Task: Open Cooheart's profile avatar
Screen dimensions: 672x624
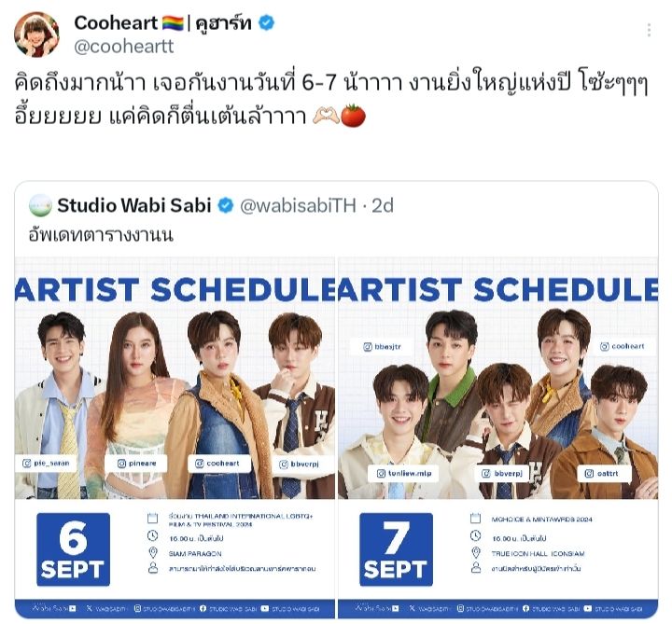Action: pyautogui.click(x=36, y=34)
